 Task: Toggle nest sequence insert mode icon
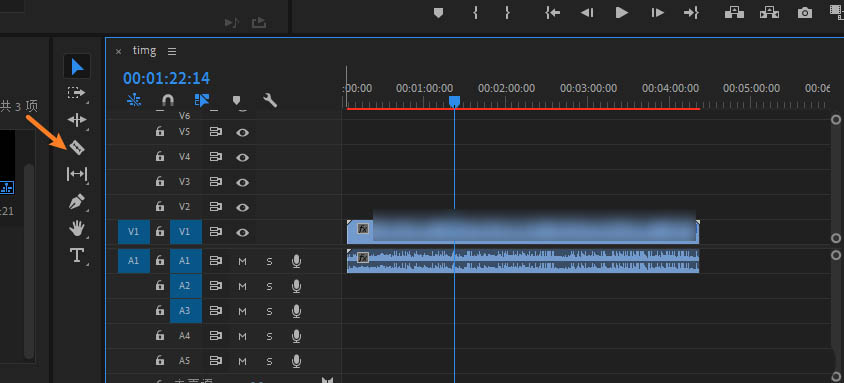134,100
